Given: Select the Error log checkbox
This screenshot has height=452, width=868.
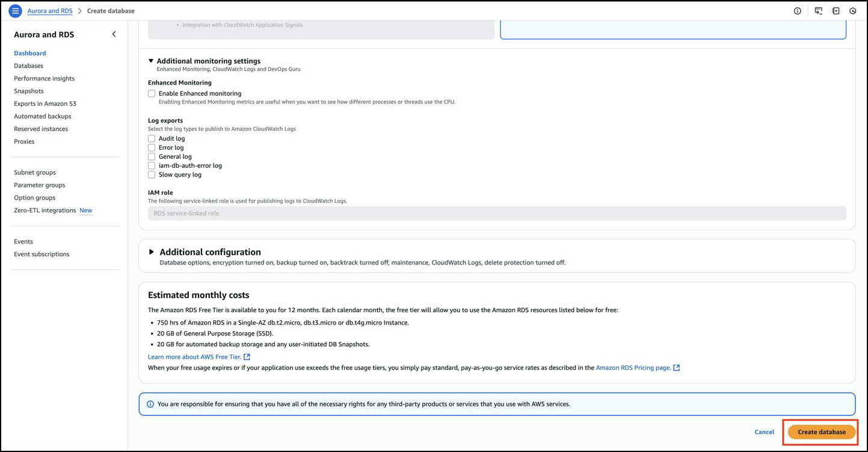Looking at the screenshot, I should click(152, 148).
